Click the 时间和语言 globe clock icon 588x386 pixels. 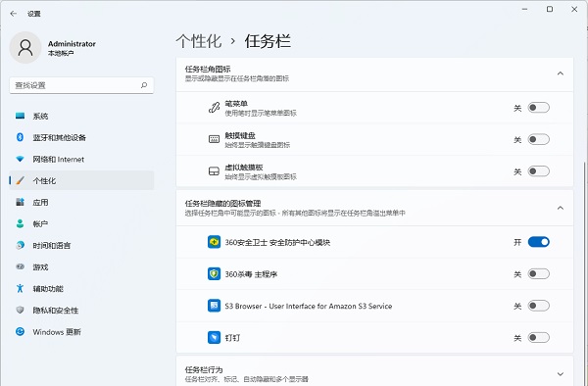coord(21,245)
